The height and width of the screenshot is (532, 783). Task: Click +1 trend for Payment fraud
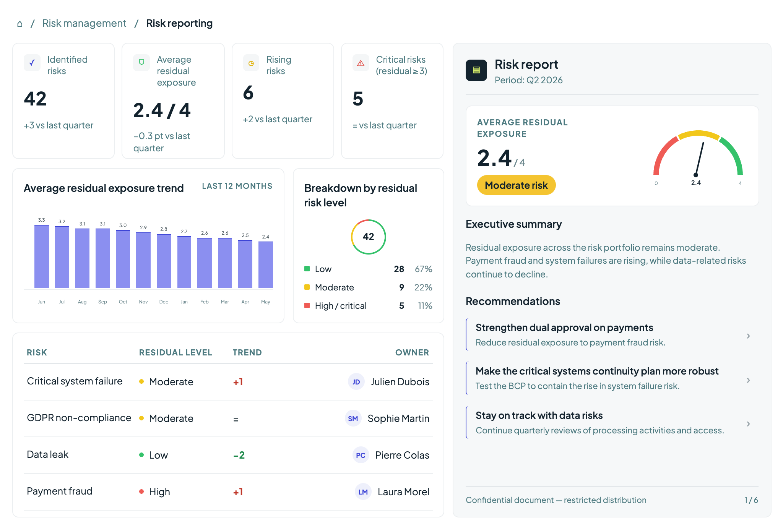pyautogui.click(x=238, y=492)
